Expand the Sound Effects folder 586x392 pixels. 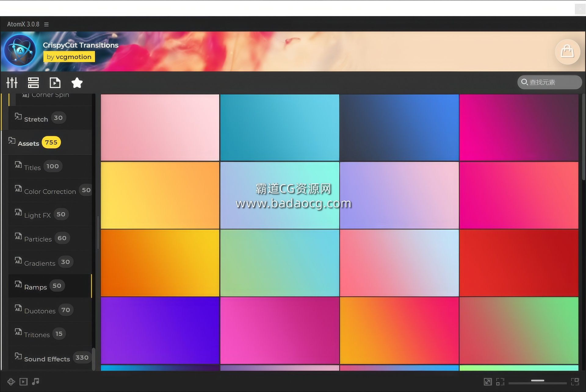click(x=50, y=358)
